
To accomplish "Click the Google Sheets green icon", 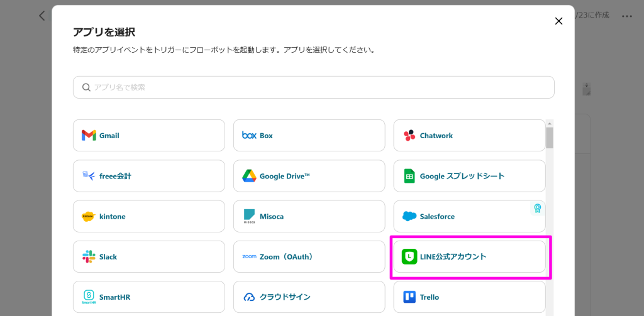I will (x=409, y=176).
